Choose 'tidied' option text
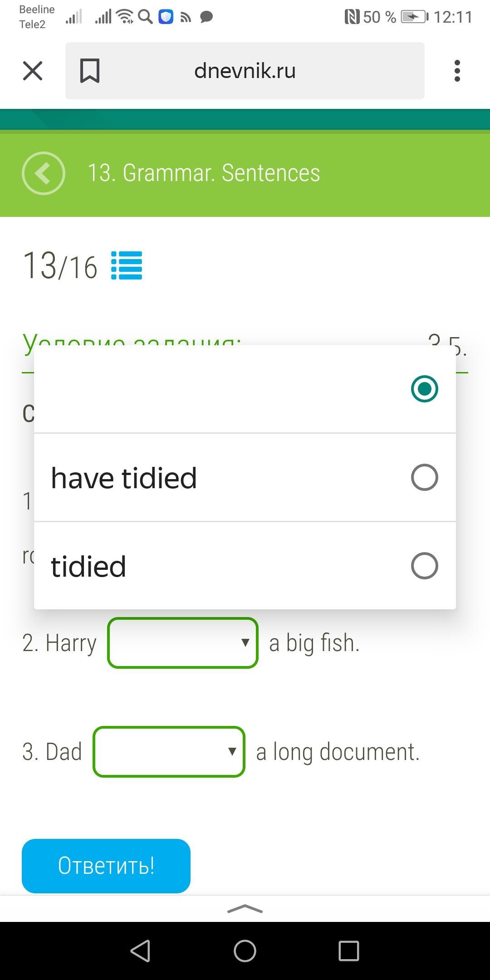Image resolution: width=490 pixels, height=980 pixels. pos(88,566)
